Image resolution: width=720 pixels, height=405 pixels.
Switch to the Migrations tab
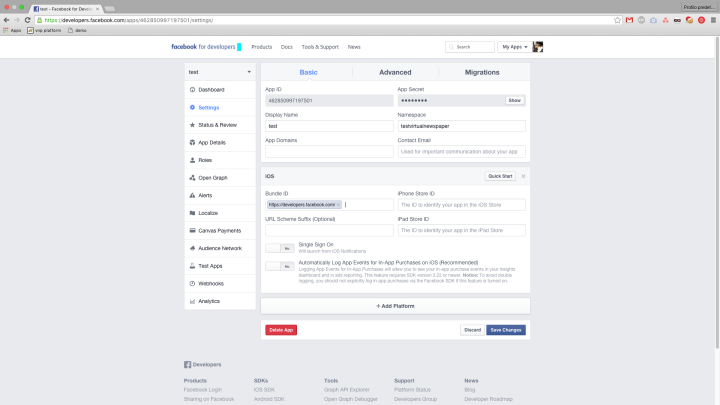(482, 72)
